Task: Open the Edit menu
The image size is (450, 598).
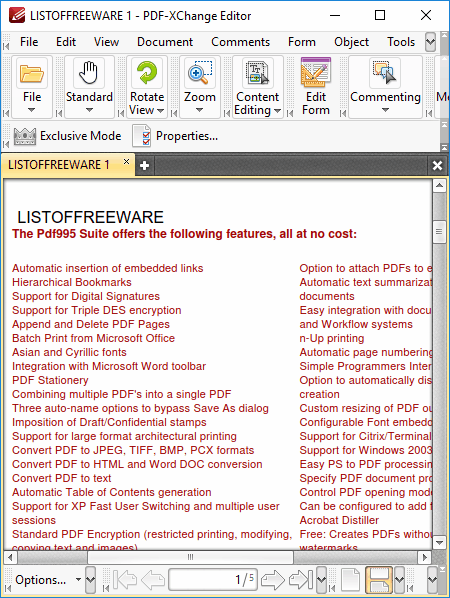Action: pyautogui.click(x=66, y=42)
